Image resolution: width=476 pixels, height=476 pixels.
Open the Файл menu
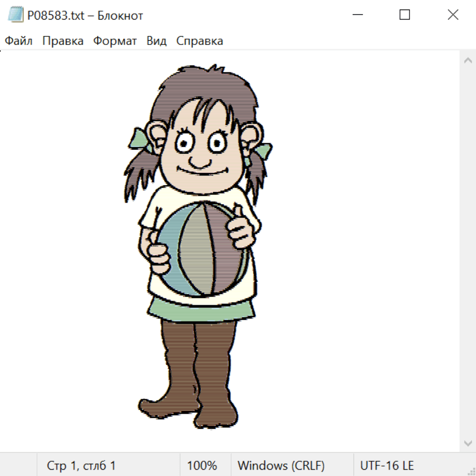(x=19, y=41)
